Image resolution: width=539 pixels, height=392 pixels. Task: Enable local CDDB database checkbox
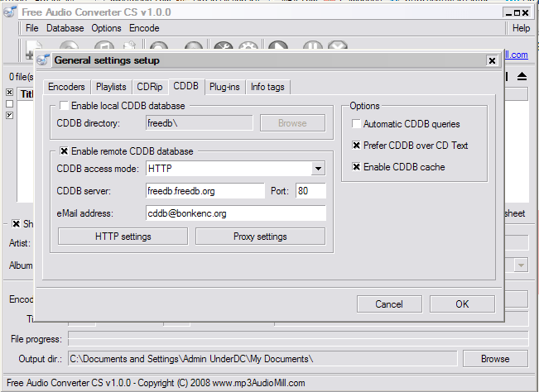[x=64, y=105]
